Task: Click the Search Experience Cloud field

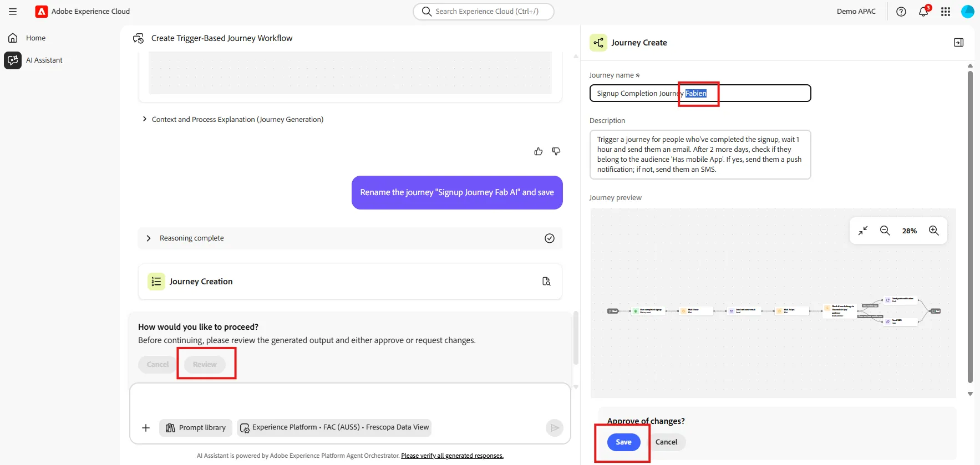Action: tap(484, 11)
